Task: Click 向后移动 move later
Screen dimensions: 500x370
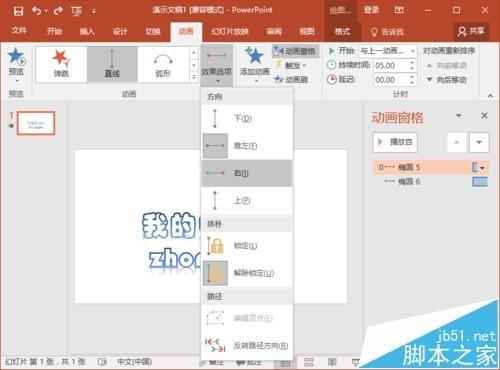Action: (x=447, y=80)
